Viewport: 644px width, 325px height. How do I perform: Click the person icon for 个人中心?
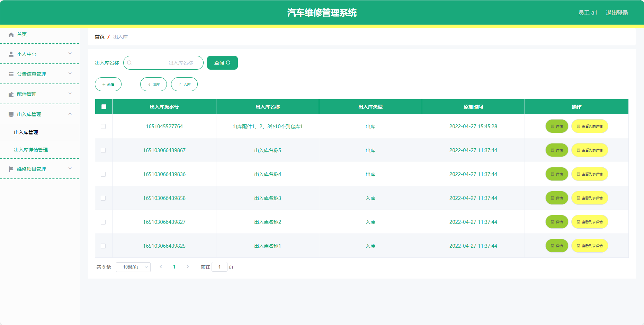pos(11,54)
